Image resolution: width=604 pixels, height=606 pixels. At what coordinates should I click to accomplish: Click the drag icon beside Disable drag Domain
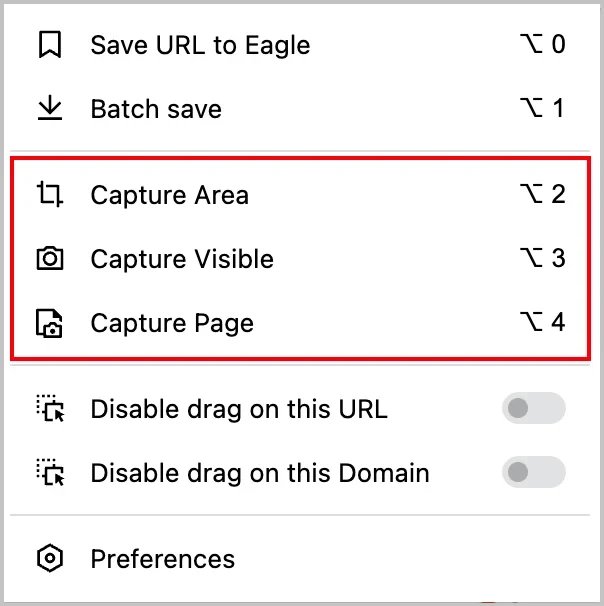pos(51,472)
